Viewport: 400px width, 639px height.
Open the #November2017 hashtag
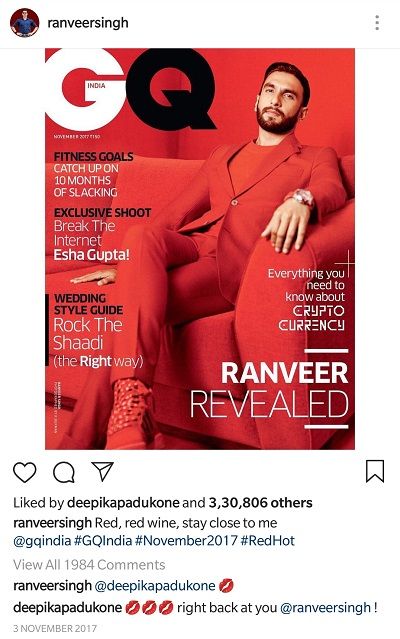(x=186, y=541)
